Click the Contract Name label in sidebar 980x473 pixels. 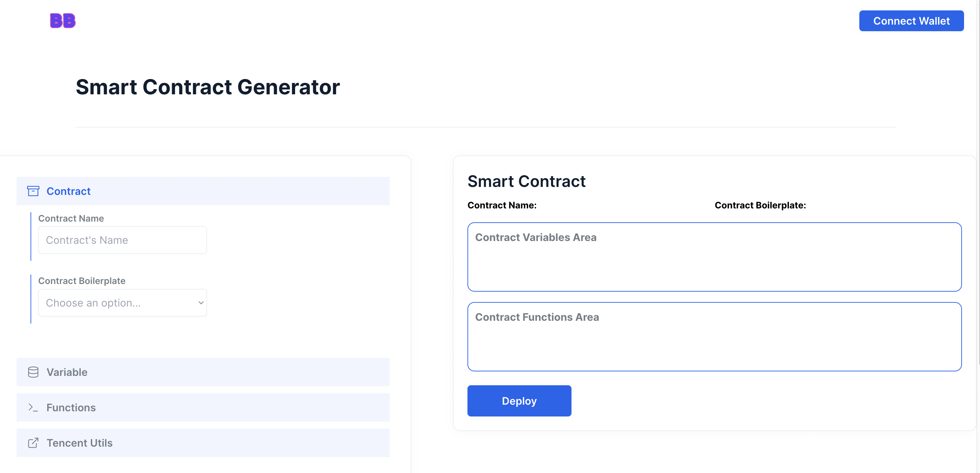coord(71,218)
